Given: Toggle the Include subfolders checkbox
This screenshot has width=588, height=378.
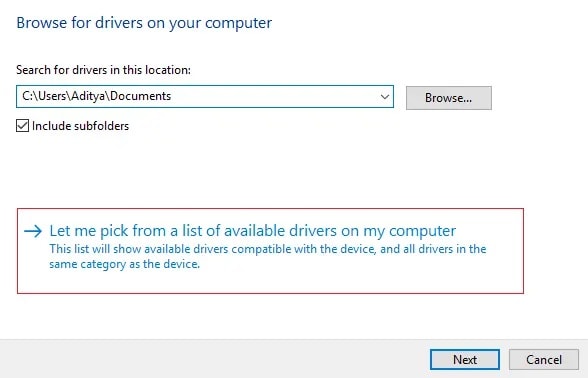Looking at the screenshot, I should coord(22,126).
